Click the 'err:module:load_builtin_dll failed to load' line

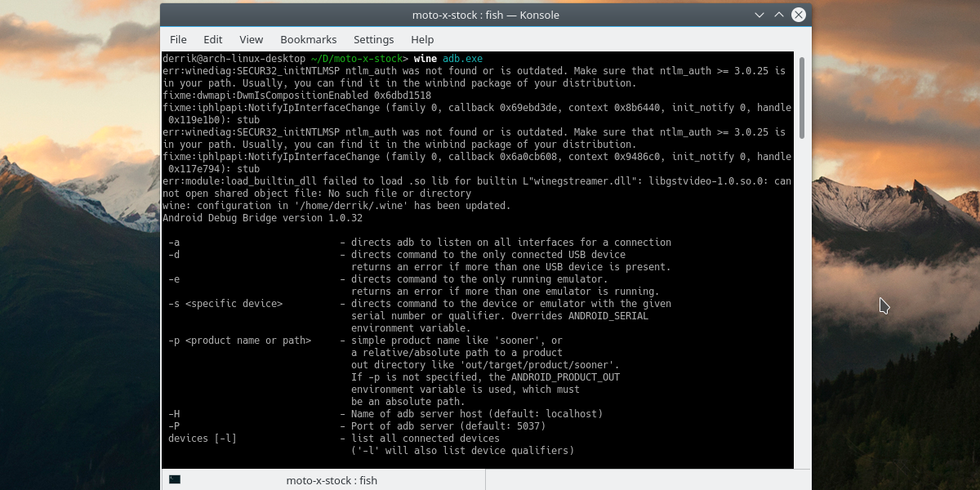(x=477, y=181)
